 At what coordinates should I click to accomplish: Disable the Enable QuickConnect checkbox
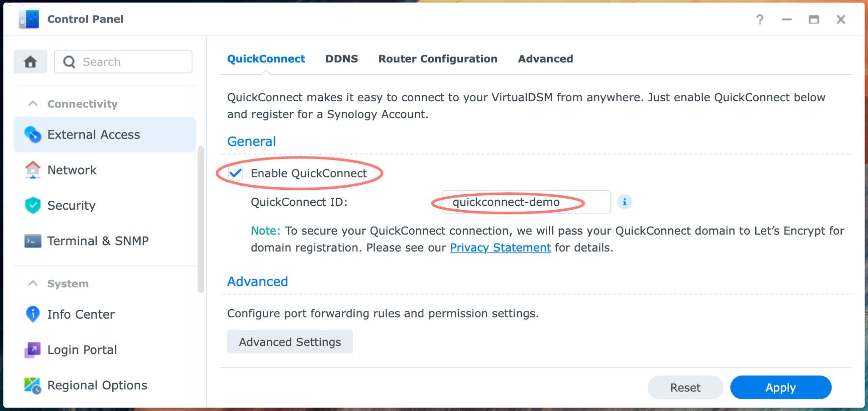coord(235,173)
